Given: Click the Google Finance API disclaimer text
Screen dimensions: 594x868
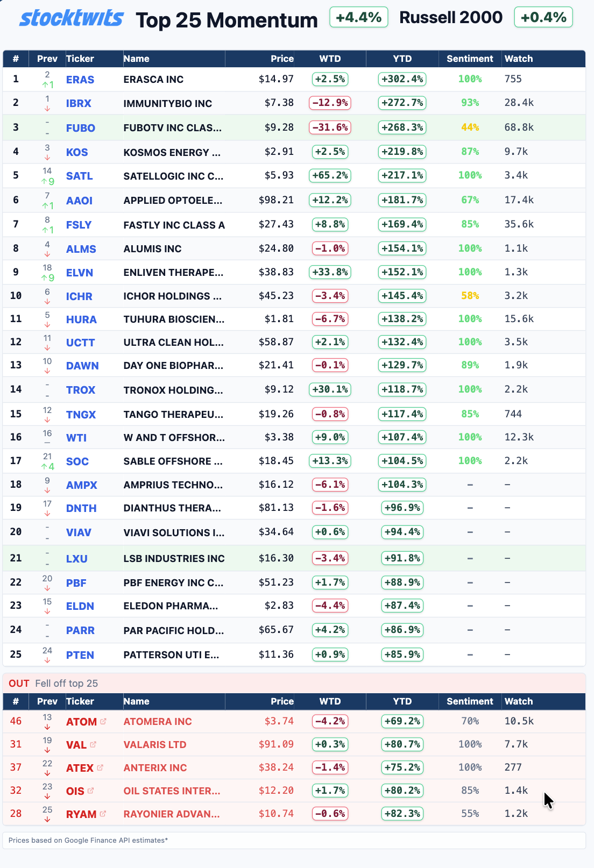Looking at the screenshot, I should point(88,840).
